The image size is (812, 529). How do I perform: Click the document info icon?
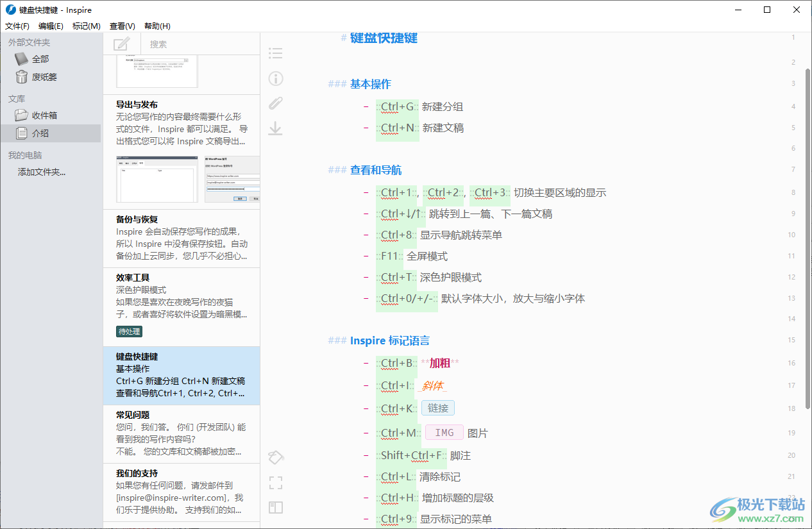click(x=275, y=79)
